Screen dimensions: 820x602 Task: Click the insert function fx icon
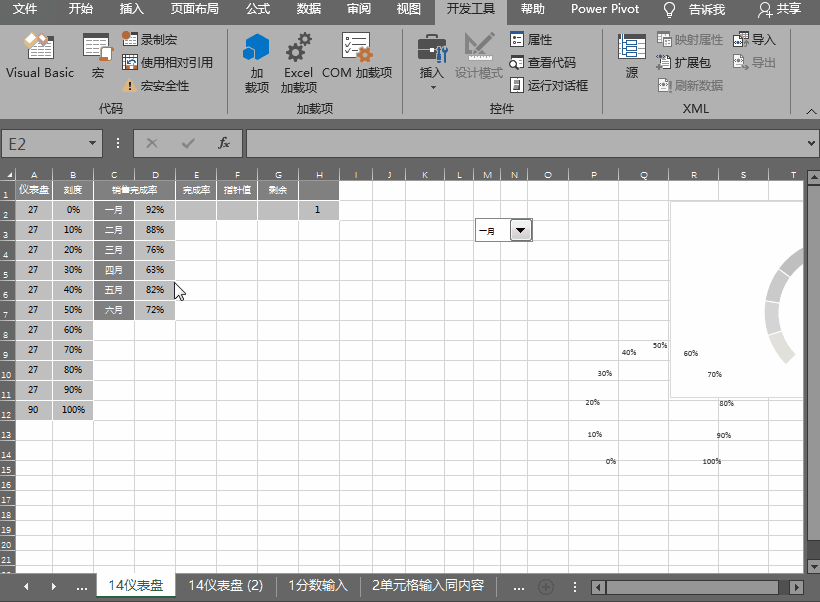pyautogui.click(x=224, y=143)
